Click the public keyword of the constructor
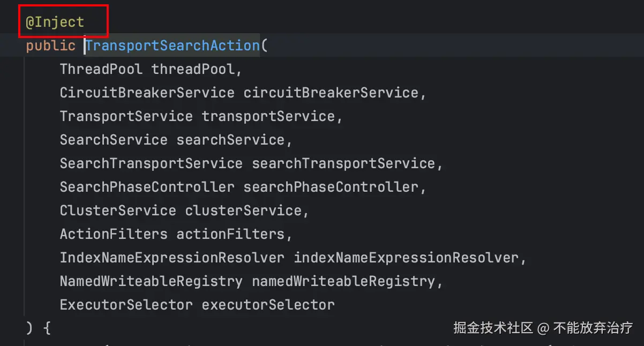This screenshot has height=346, width=644. coord(50,46)
